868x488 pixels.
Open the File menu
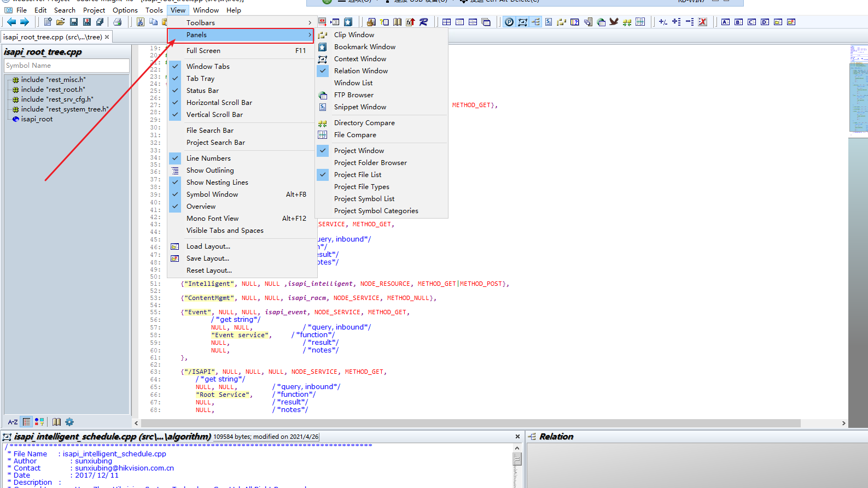point(22,10)
